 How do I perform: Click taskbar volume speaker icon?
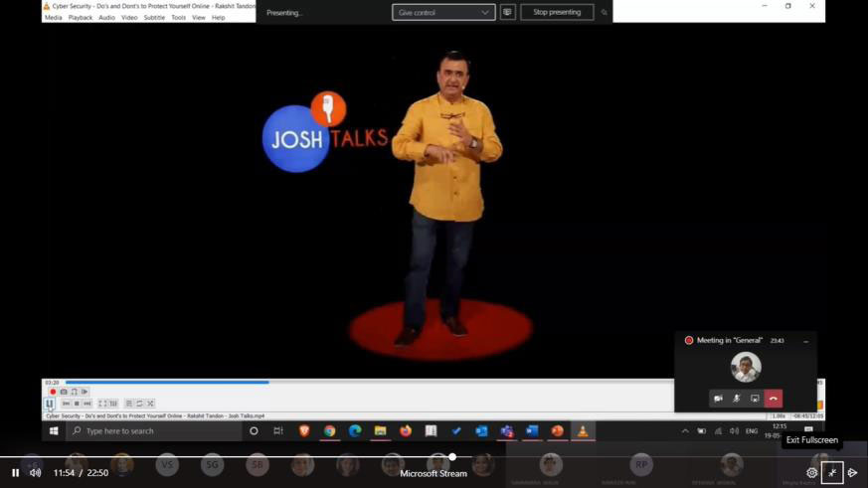coord(734,431)
